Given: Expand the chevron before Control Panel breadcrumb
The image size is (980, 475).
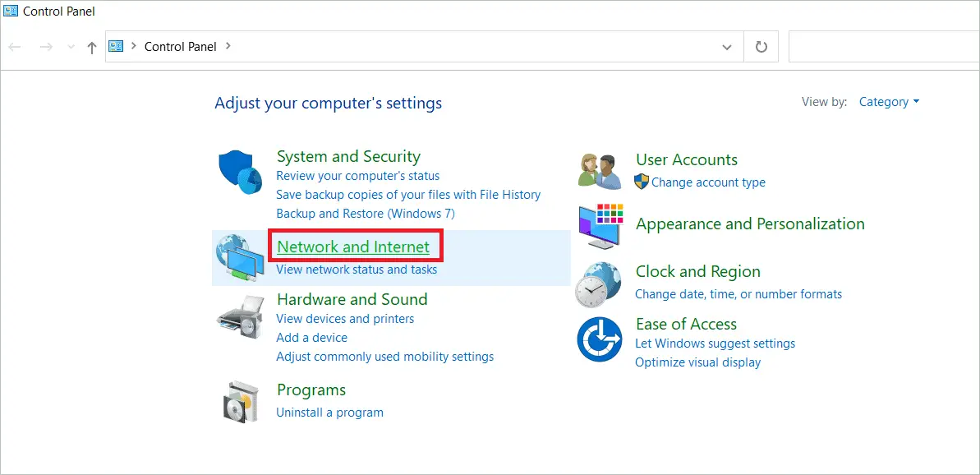Looking at the screenshot, I should pyautogui.click(x=134, y=46).
